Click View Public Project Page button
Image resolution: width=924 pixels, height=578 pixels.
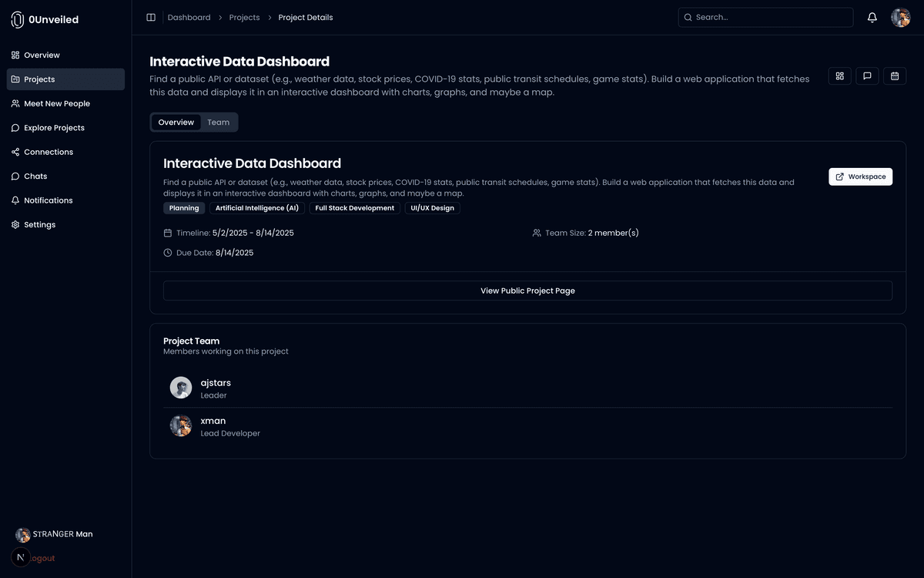(x=527, y=291)
